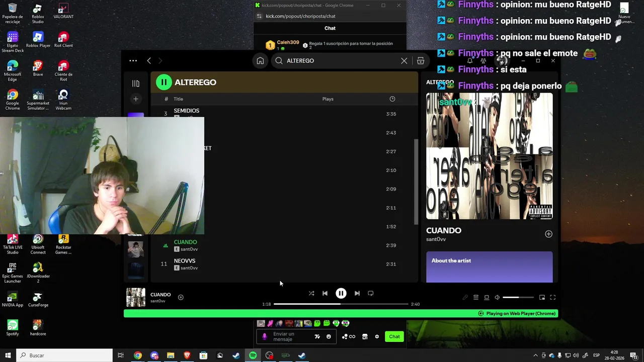
Task: Clear the Spotify search text
Action: (x=404, y=60)
